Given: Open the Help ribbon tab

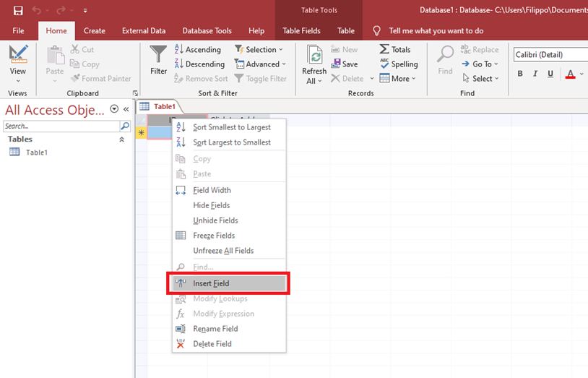Looking at the screenshot, I should [256, 31].
